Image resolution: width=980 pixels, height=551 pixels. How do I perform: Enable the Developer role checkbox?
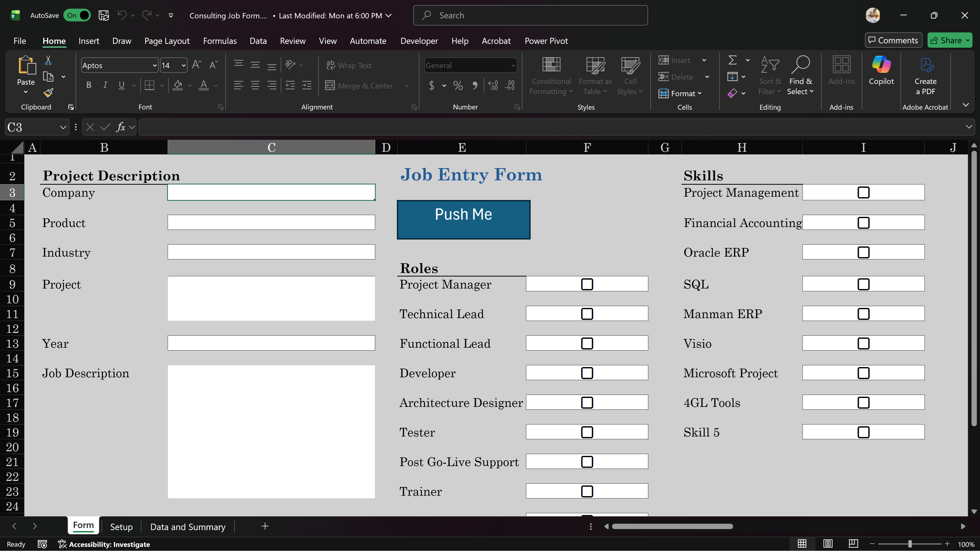pos(587,373)
